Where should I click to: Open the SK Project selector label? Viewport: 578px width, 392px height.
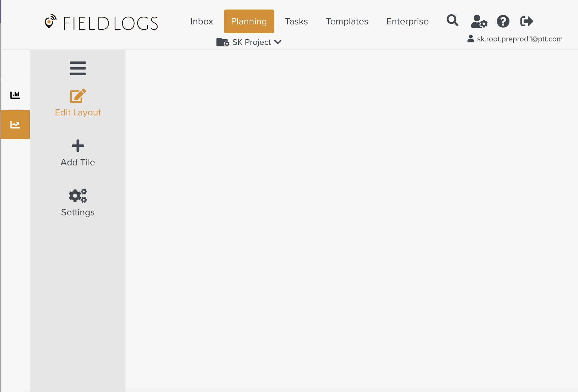tap(252, 42)
